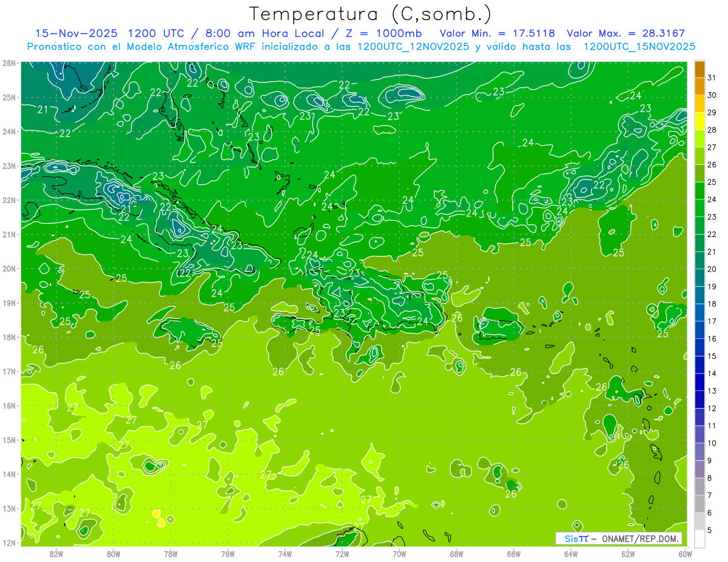The height and width of the screenshot is (562, 728).
Task: Click the "27" label on the color scale
Action: tap(712, 147)
